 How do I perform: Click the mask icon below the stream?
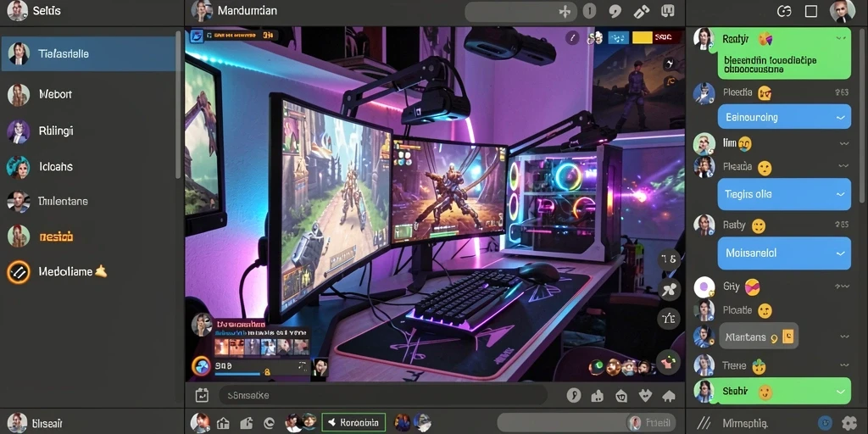coord(621,395)
